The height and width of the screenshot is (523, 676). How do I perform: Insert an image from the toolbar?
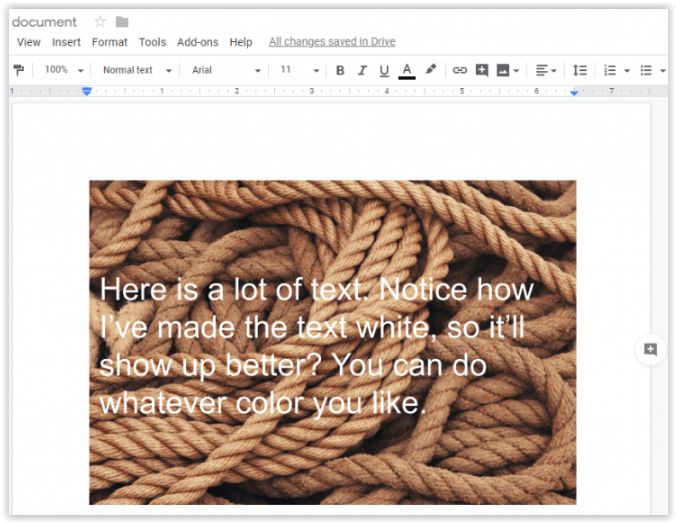(x=503, y=70)
